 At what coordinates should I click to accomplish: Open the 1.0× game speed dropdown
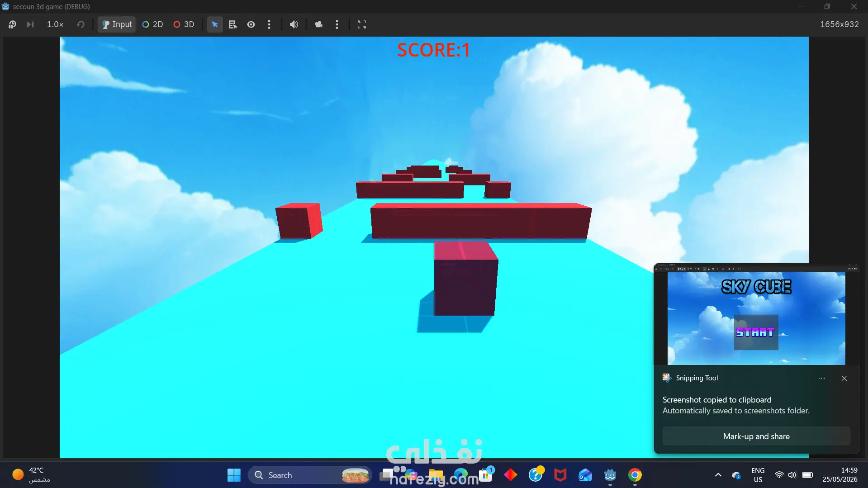tap(55, 24)
